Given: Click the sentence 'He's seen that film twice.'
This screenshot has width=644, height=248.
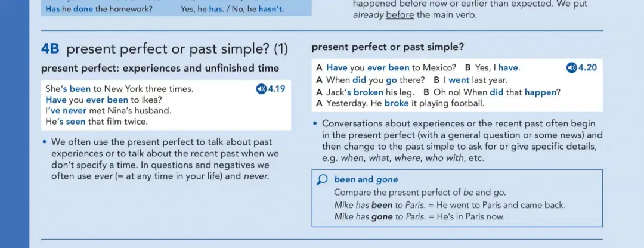Looking at the screenshot, I should (x=97, y=122).
